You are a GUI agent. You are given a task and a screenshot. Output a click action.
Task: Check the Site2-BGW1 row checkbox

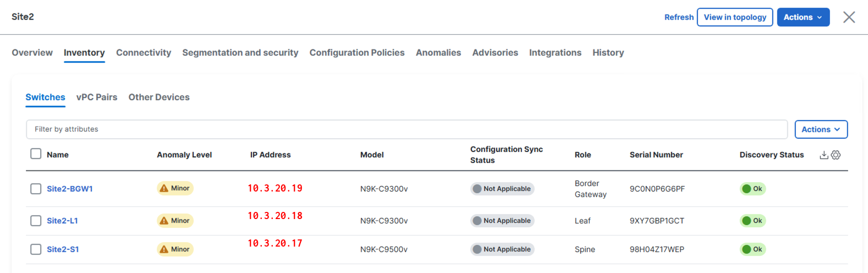pos(36,189)
